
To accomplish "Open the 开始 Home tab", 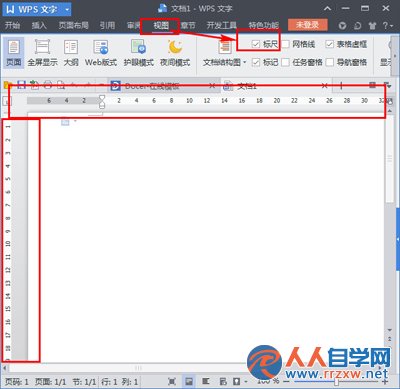I will pyautogui.click(x=13, y=25).
